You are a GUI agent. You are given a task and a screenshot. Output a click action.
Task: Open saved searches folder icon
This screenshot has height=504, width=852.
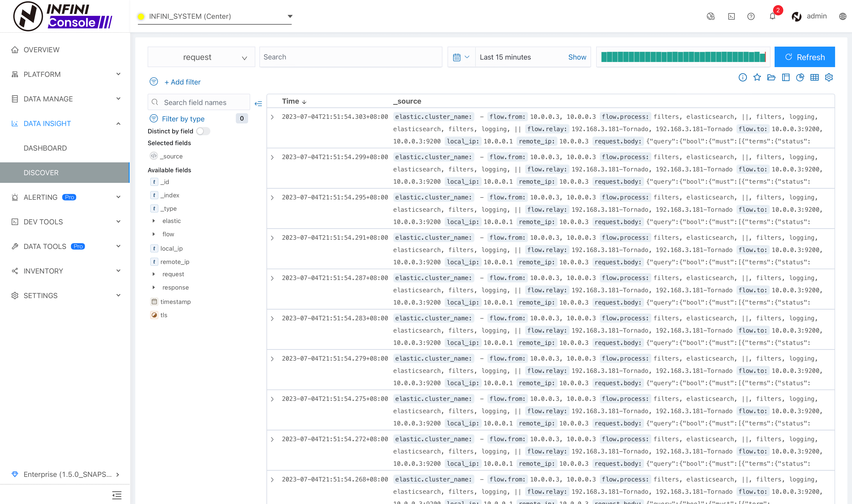pos(772,77)
